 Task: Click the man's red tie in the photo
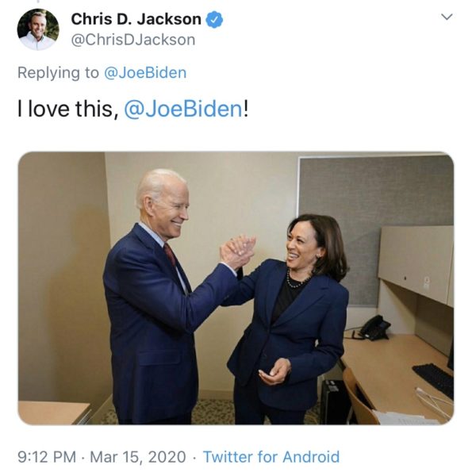tap(171, 255)
